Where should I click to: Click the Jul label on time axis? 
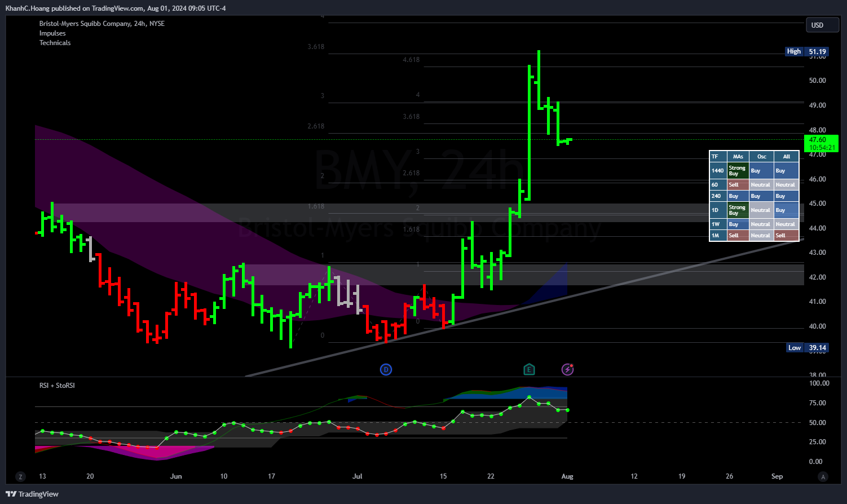pyautogui.click(x=358, y=476)
